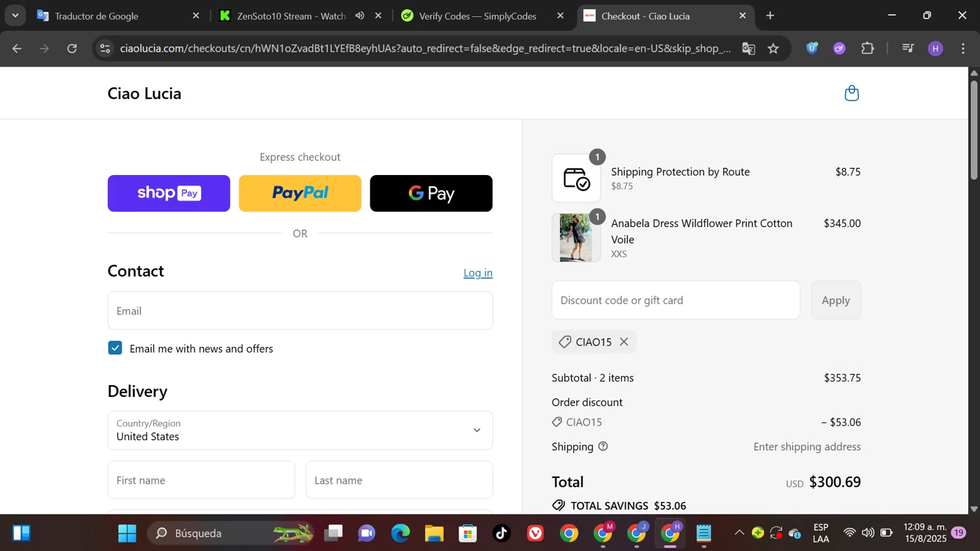The width and height of the screenshot is (980, 551).
Task: Open Google Translate page icon
Action: [749, 48]
